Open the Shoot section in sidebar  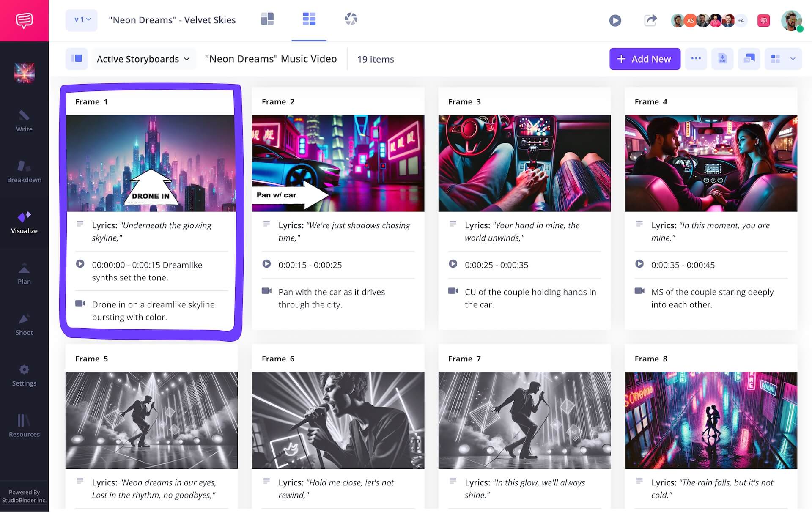pos(24,325)
